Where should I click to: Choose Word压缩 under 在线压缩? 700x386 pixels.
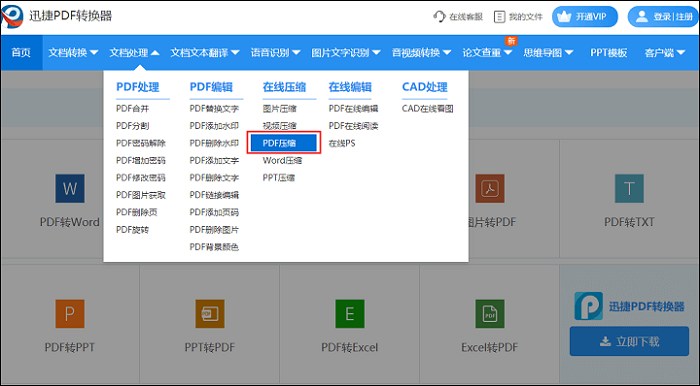pos(282,160)
